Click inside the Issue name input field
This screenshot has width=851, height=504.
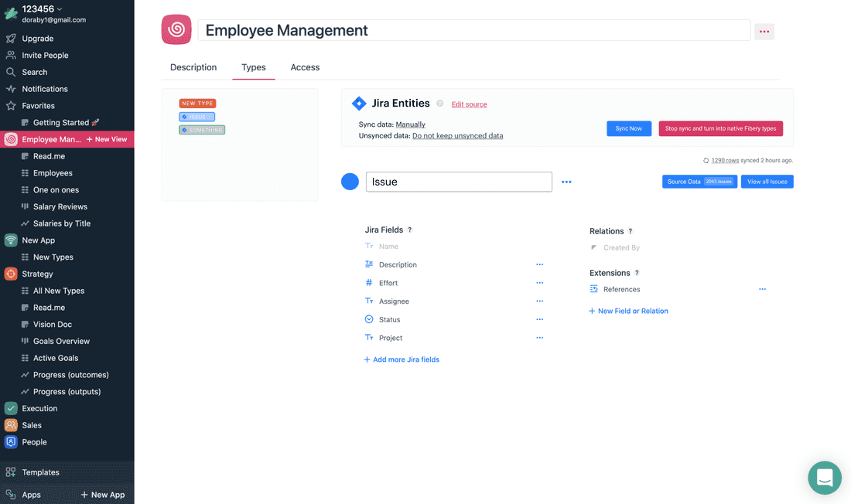point(459,182)
